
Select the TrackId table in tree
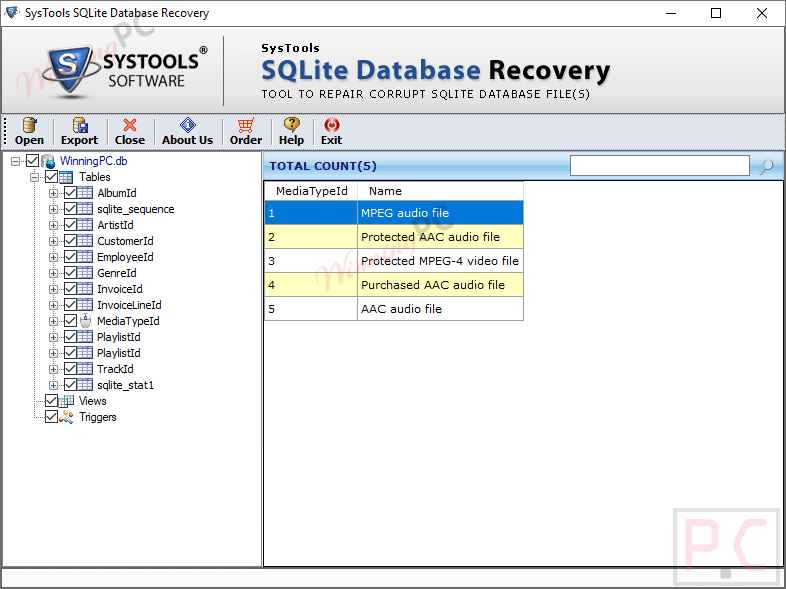click(x=115, y=369)
